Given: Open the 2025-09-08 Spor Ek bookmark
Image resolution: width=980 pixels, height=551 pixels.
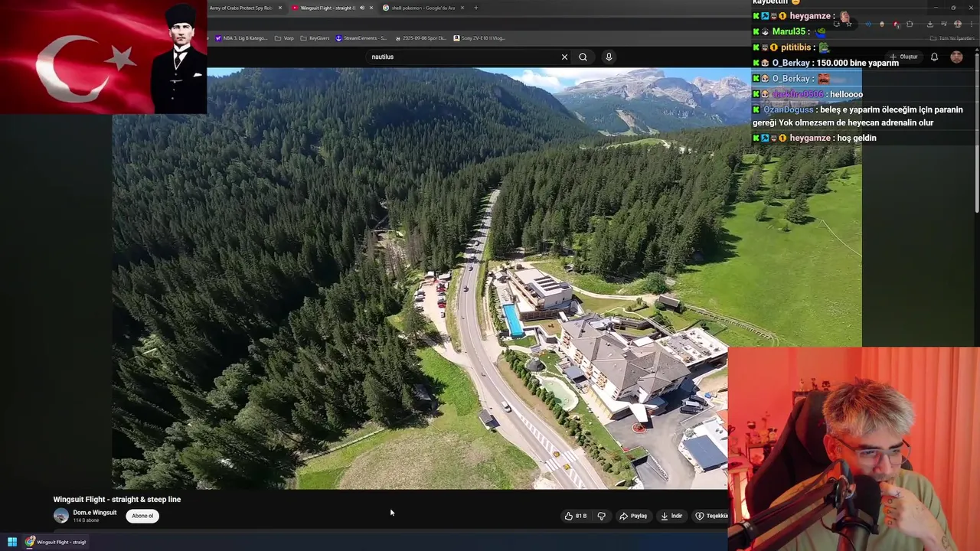Looking at the screenshot, I should (420, 37).
